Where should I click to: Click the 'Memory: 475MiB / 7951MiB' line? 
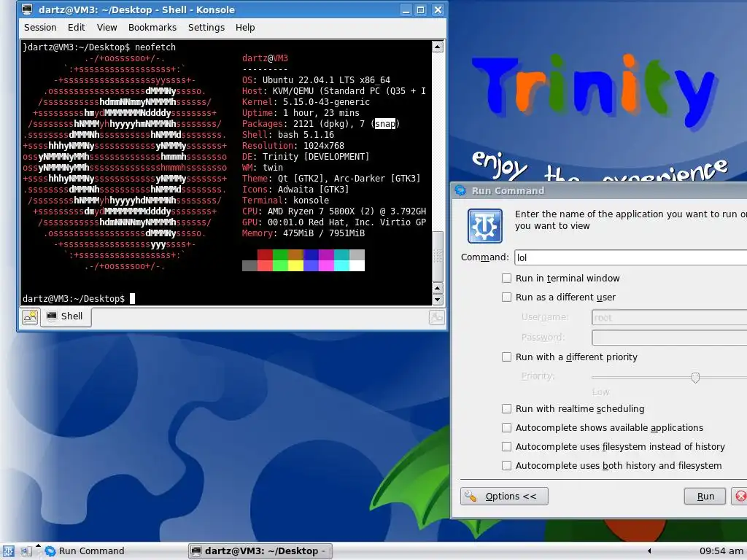(303, 233)
